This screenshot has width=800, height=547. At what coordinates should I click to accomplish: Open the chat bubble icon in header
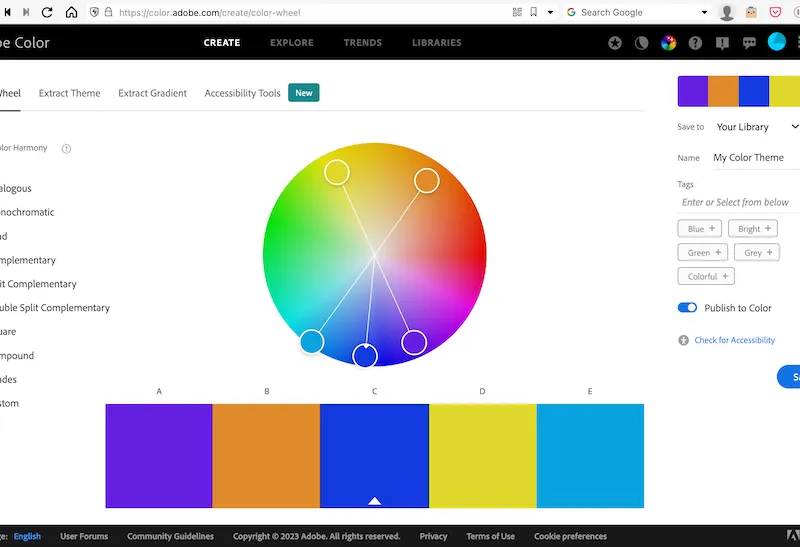click(749, 43)
